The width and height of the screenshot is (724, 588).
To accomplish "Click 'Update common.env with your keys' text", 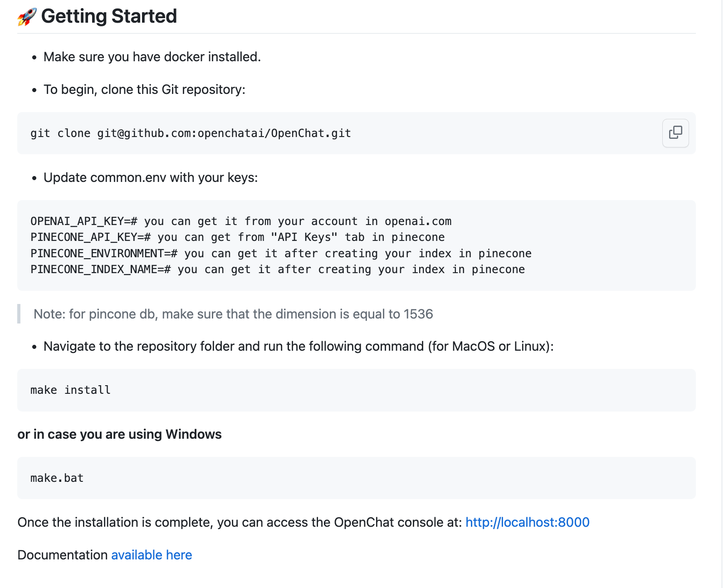I will point(151,177).
